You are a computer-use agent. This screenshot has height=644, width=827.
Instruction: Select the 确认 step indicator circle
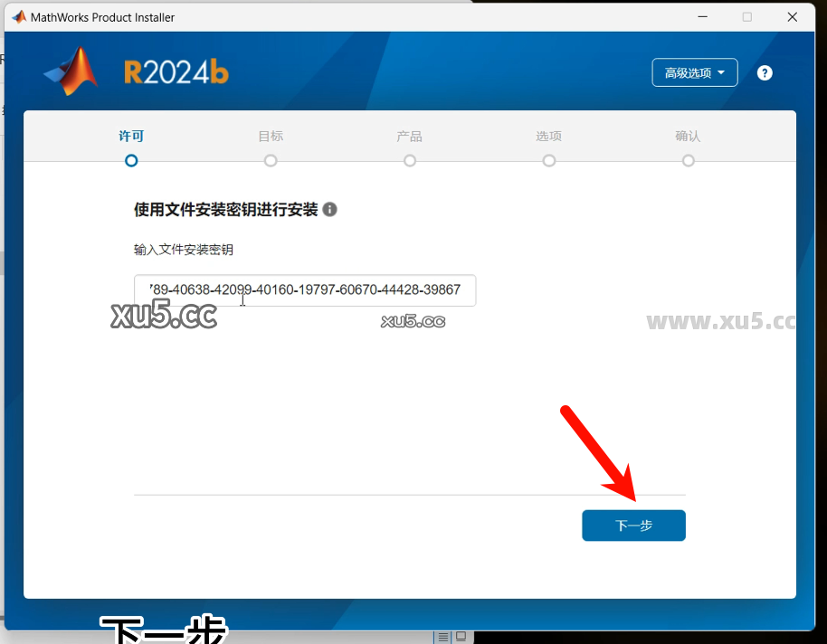coord(688,160)
